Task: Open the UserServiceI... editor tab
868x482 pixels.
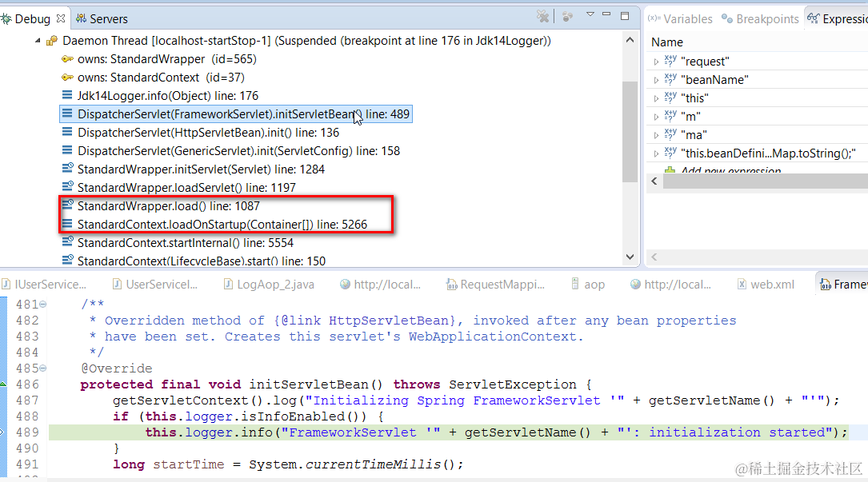Action: tap(155, 285)
